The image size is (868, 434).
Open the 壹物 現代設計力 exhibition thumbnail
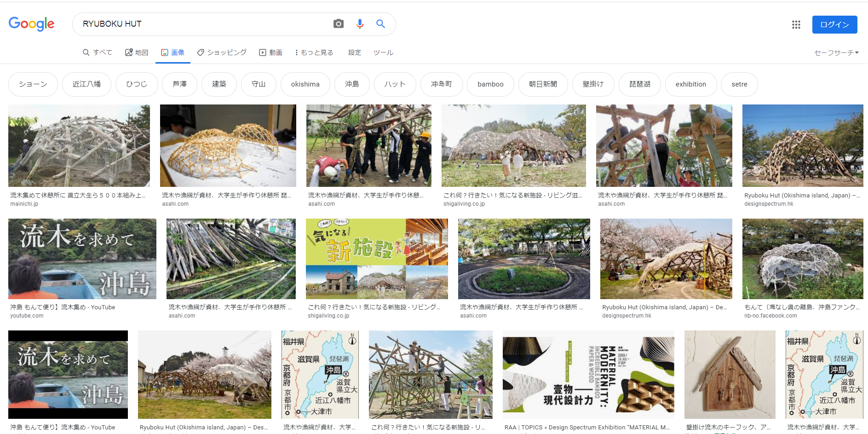click(588, 375)
